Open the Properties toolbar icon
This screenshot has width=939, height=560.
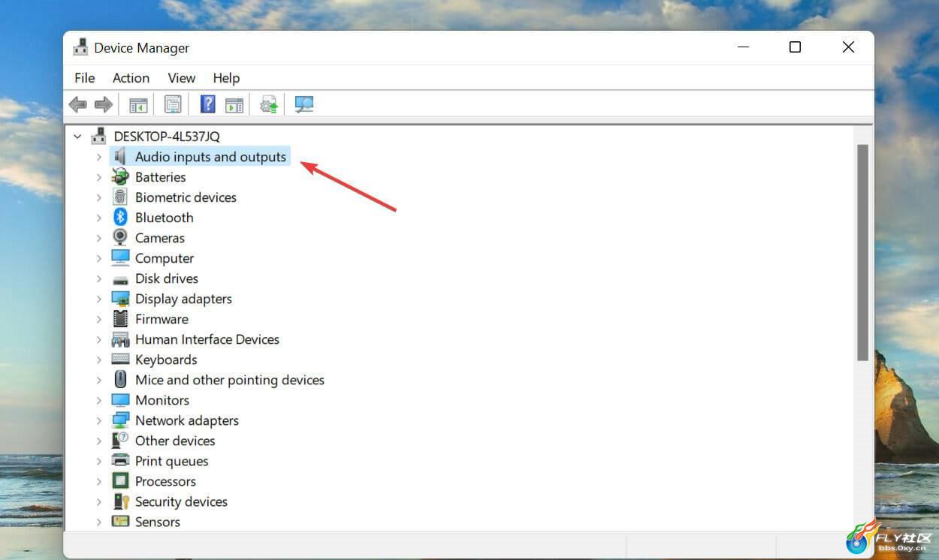(173, 104)
